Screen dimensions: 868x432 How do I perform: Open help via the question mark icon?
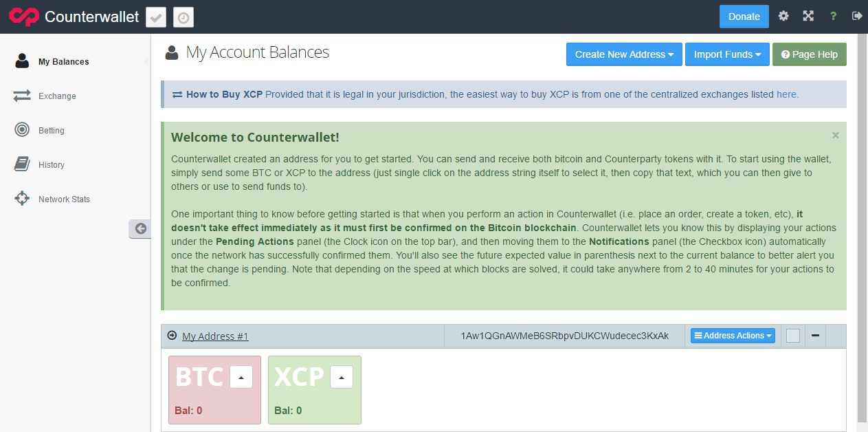pyautogui.click(x=833, y=16)
